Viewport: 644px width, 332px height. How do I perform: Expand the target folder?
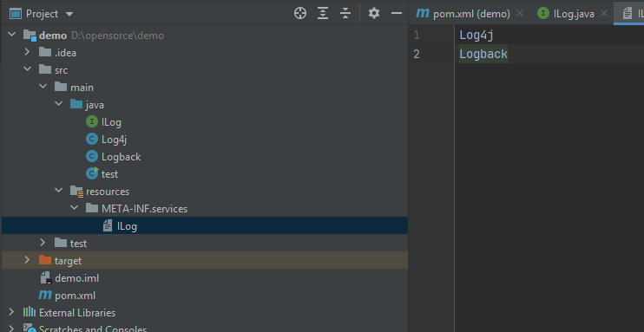[x=27, y=260]
